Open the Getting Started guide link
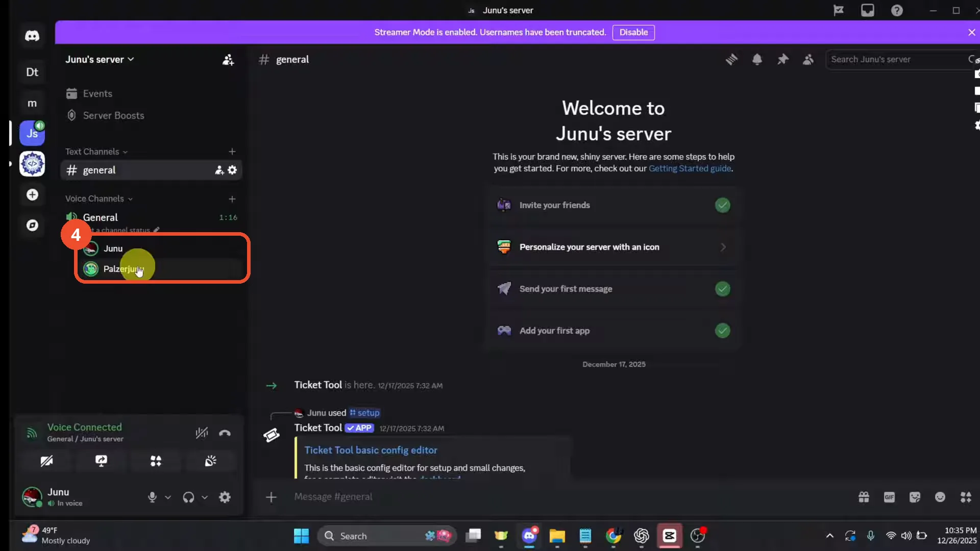The width and height of the screenshot is (980, 551). pos(690,168)
